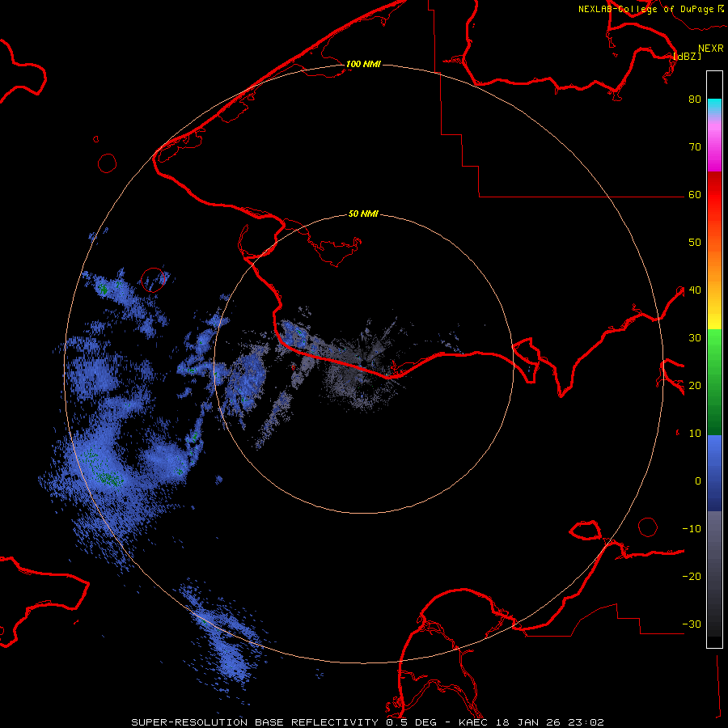The width and height of the screenshot is (728, 728).
Task: Click the -20 value on the dBZ scale
Action: pyautogui.click(x=692, y=577)
